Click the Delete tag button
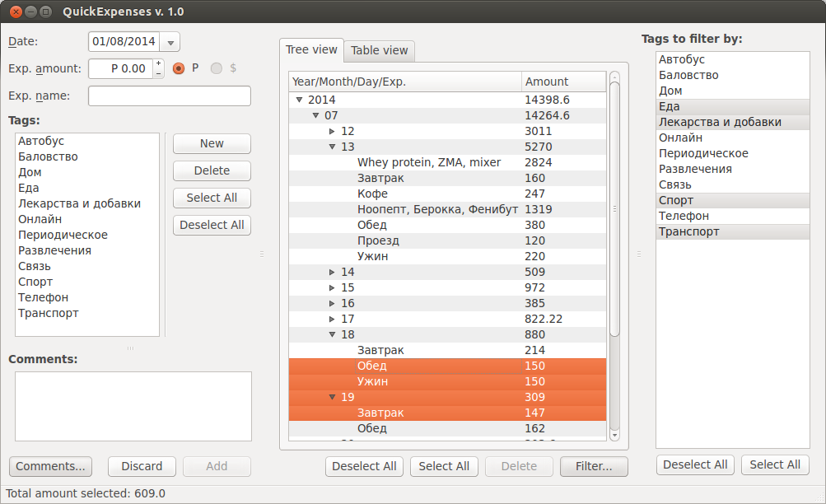826x504 pixels. coord(212,170)
